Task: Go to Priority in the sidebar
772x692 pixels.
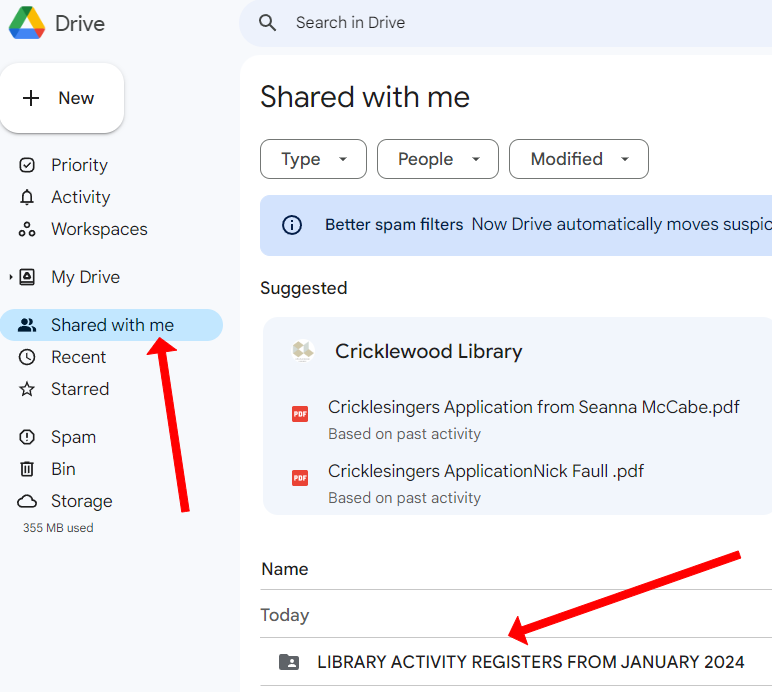Action: click(x=79, y=165)
